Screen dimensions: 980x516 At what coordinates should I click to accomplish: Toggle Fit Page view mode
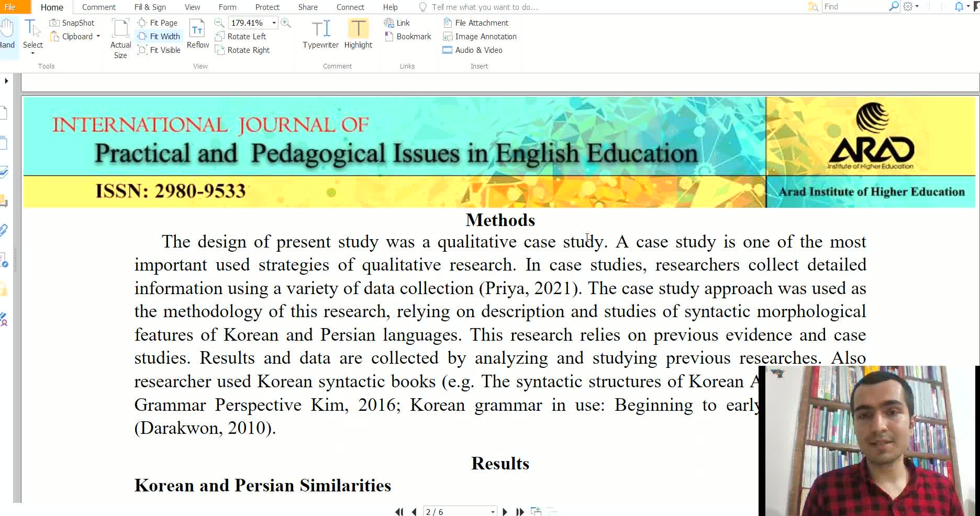(158, 23)
